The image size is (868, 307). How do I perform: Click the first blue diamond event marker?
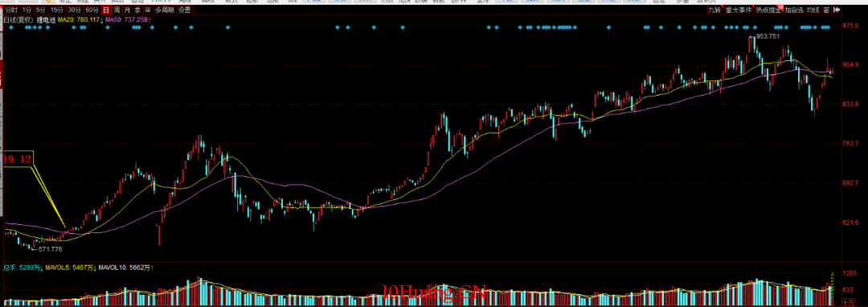[11, 27]
